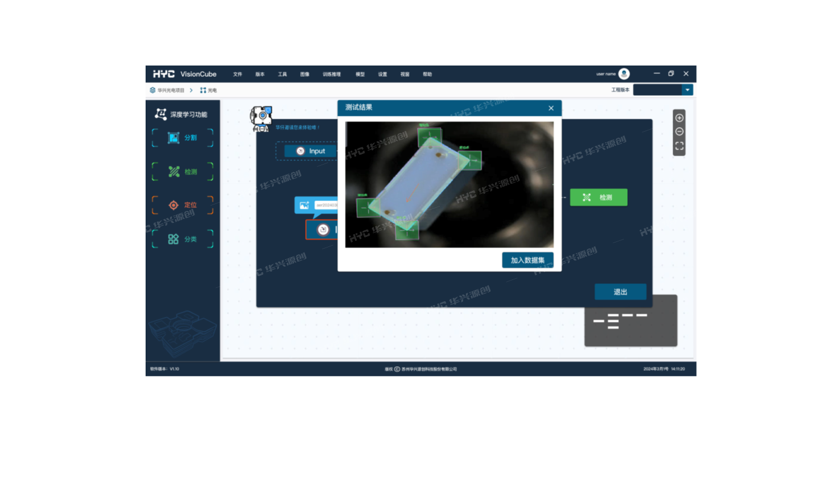Pick the 分类 classification function icon

pos(174,239)
